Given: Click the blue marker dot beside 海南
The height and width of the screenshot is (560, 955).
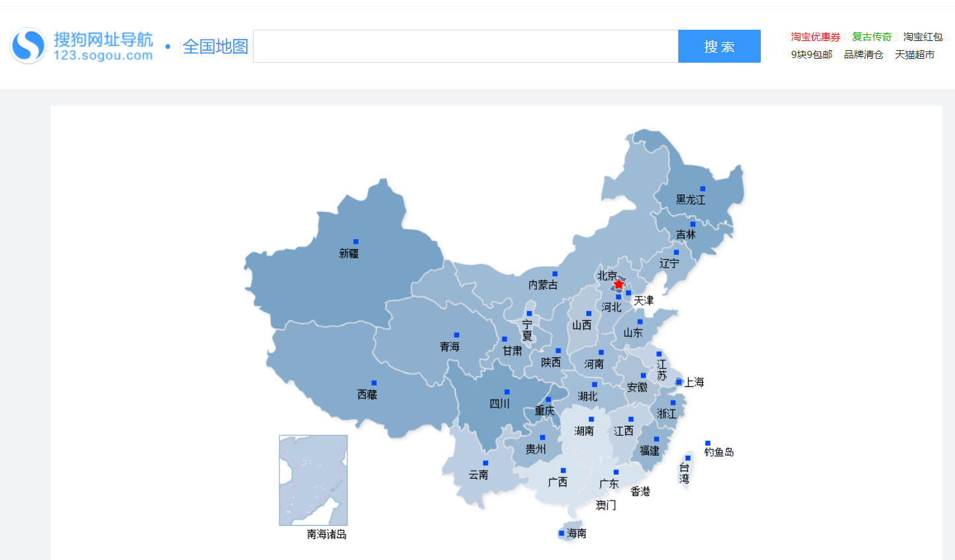Looking at the screenshot, I should click(x=561, y=534).
